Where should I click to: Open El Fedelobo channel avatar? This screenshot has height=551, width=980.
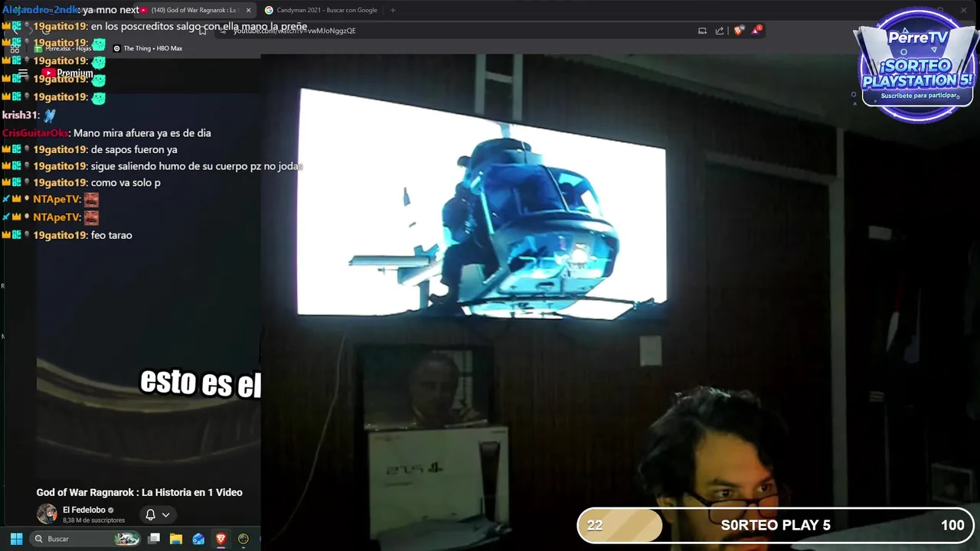[x=47, y=514]
